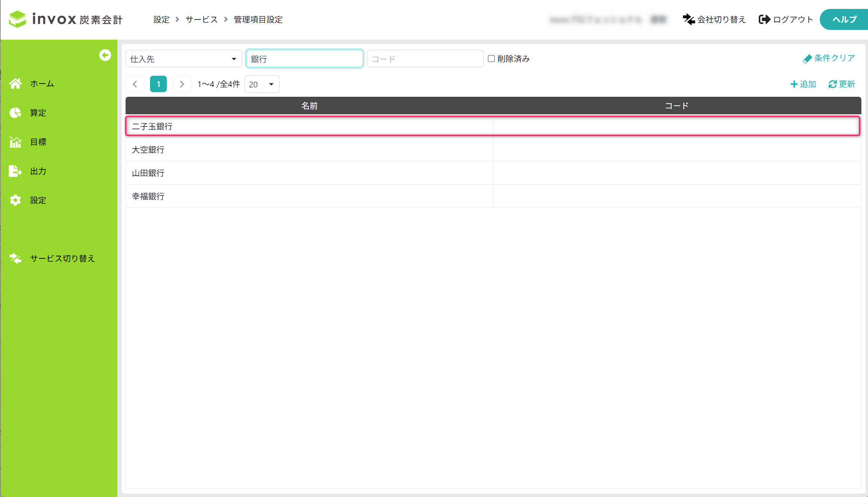Click the 目標 chart icon

click(x=16, y=142)
